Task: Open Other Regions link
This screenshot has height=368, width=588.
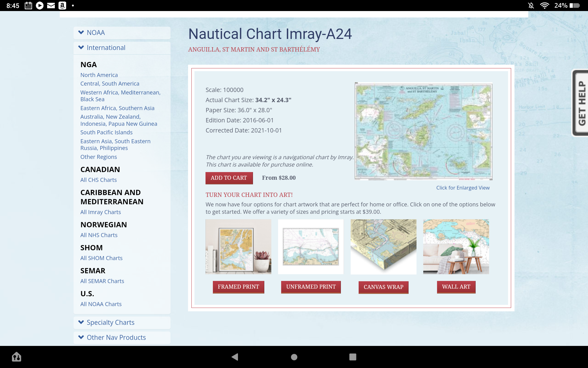Action: coord(99,157)
